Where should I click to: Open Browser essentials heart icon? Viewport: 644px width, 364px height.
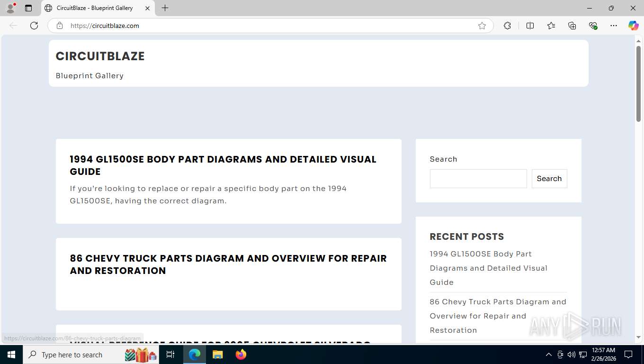tap(593, 26)
